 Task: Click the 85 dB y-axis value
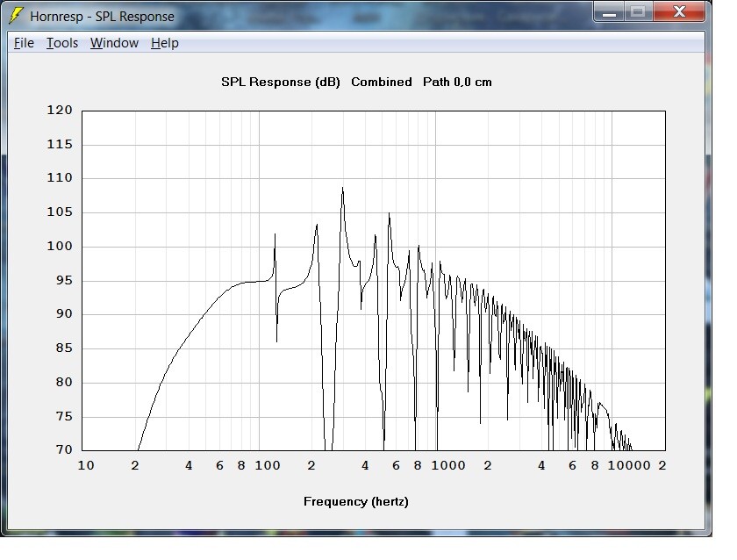point(64,348)
